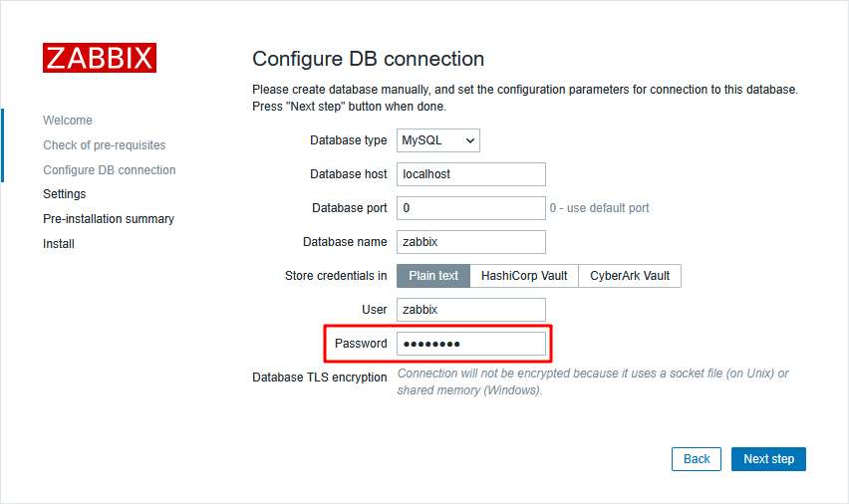
Task: Select Configure DB connection sidebar item
Action: pyautogui.click(x=110, y=170)
